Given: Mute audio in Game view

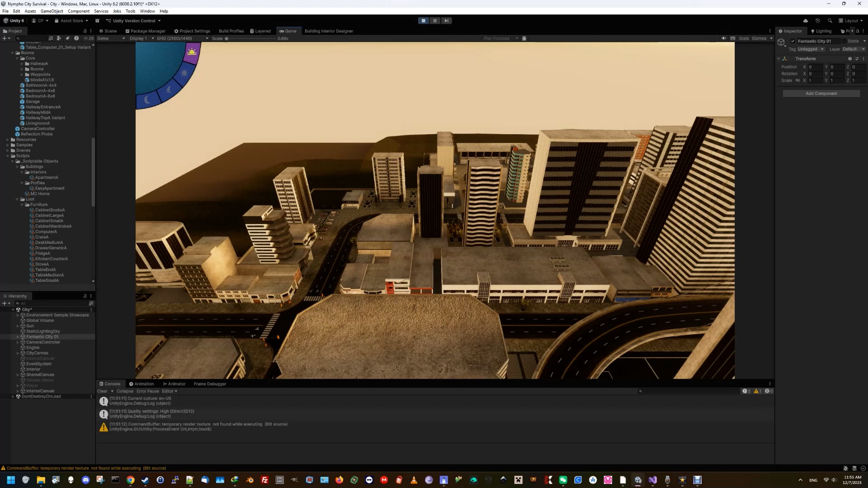Looking at the screenshot, I should pyautogui.click(x=724, y=38).
